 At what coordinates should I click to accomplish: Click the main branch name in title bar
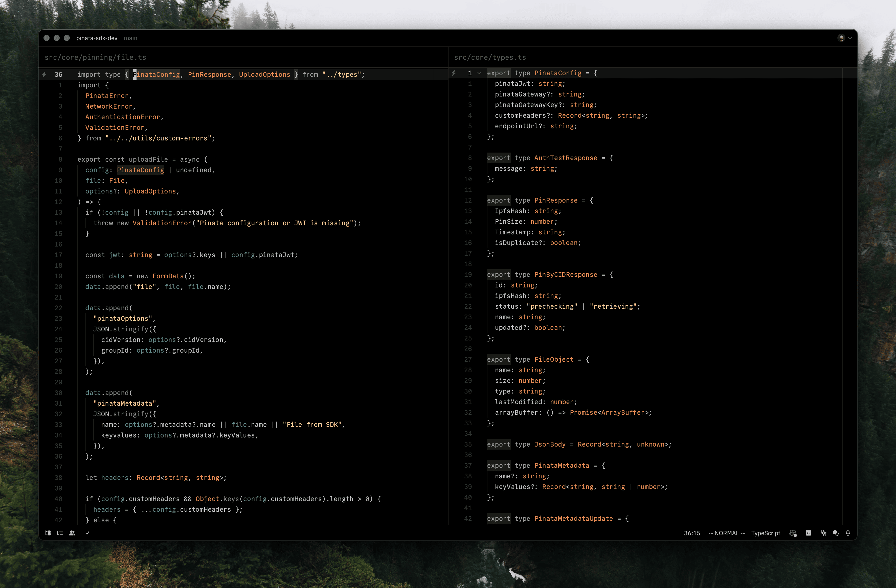coord(130,38)
